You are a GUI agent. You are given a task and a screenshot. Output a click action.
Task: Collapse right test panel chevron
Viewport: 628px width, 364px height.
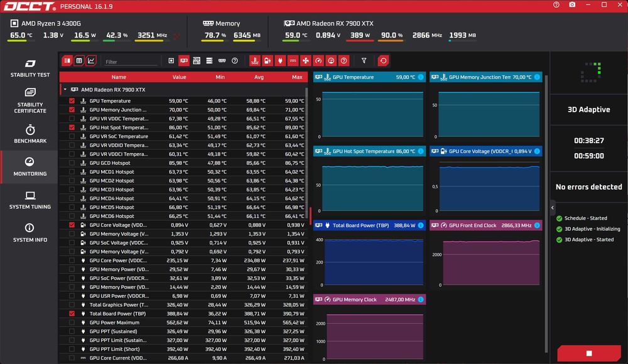[x=552, y=208]
